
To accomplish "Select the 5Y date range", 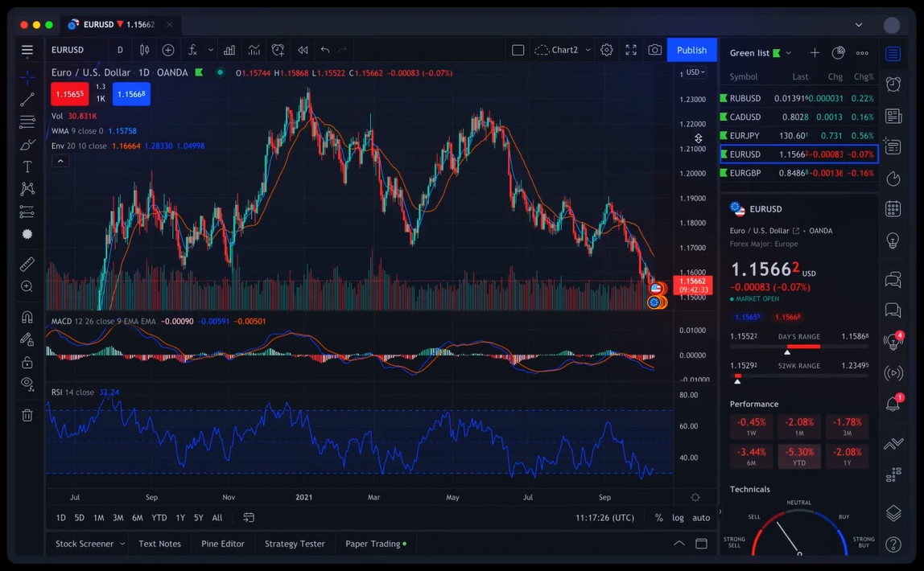I will pyautogui.click(x=199, y=518).
